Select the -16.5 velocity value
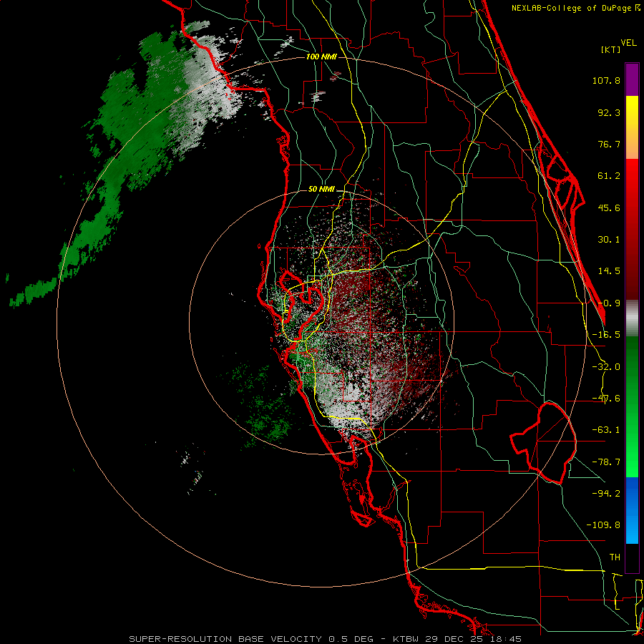This screenshot has width=644, height=644. click(606, 335)
